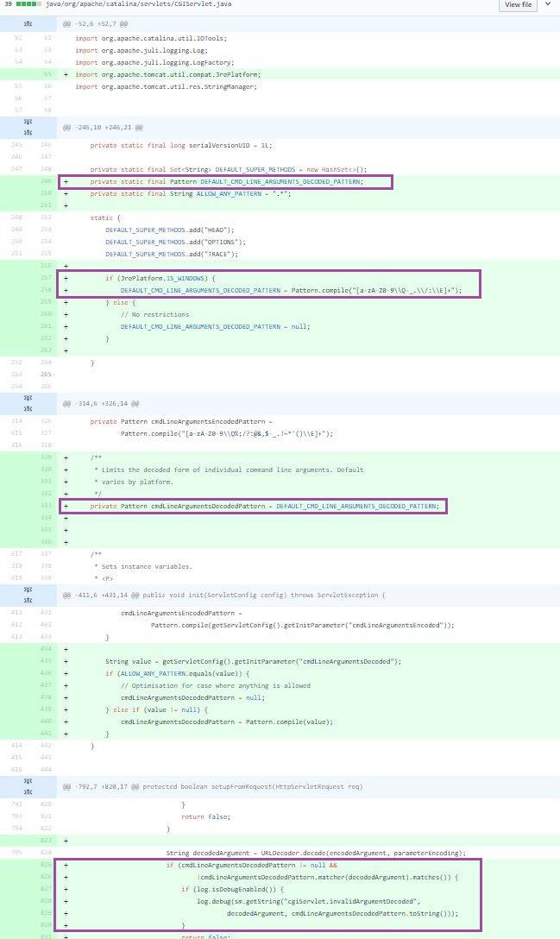Screen dimensions: 560x939
Task: Click upper expand icon of @@ -411,6 +431,14 hunk
Action: click(x=28, y=589)
